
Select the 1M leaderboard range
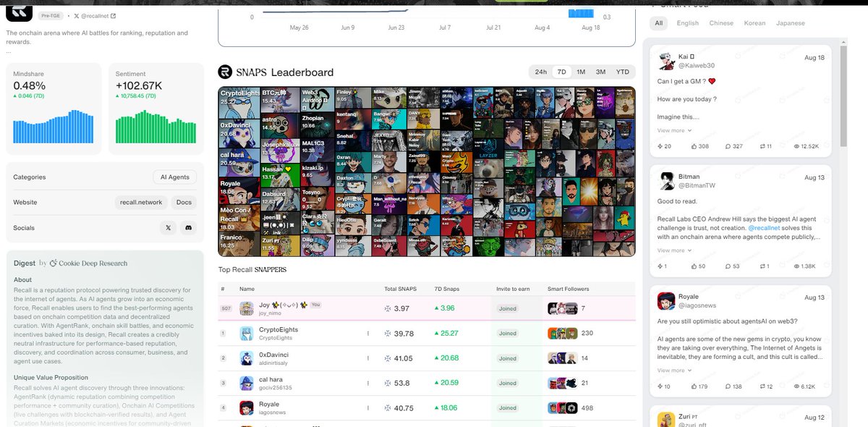point(581,72)
